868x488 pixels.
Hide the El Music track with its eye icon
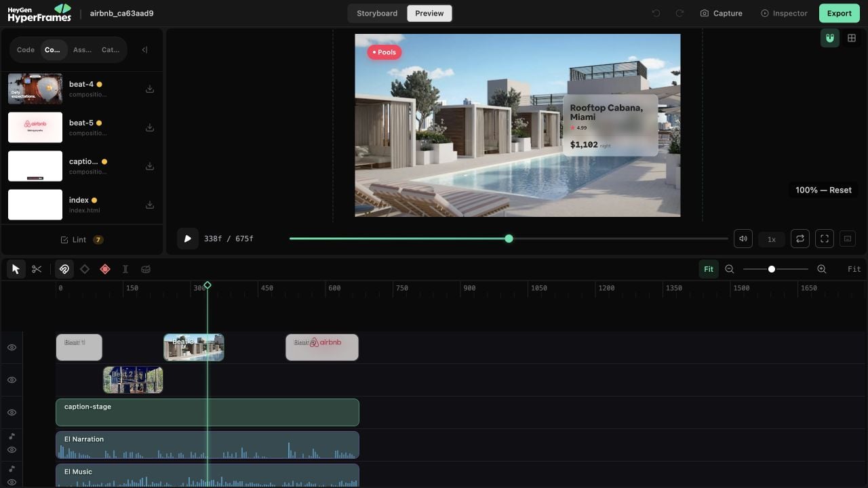coord(12,482)
